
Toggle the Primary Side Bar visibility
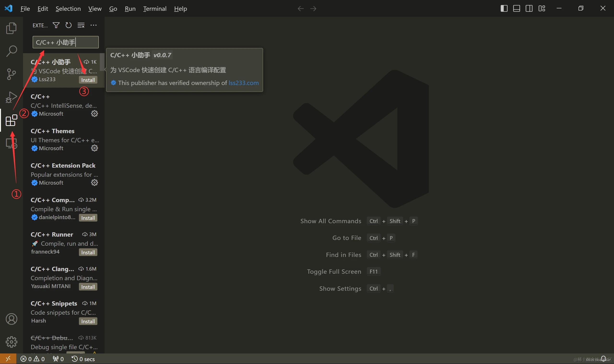504,8
